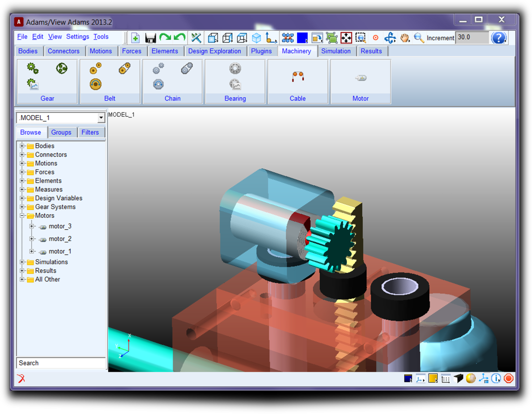The width and height of the screenshot is (532, 414).
Task: Collapse the Motors folder in tree
Action: point(22,216)
